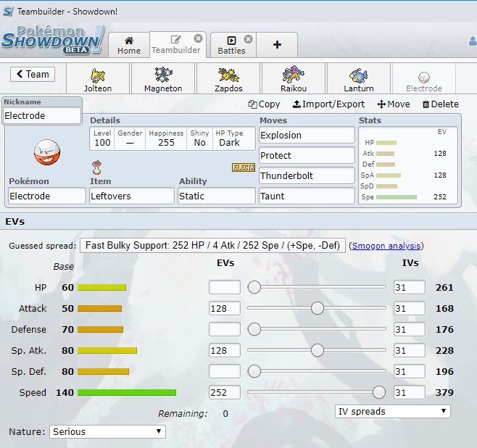Click the user profile icon
This screenshot has height=448, width=477.
(473, 41)
